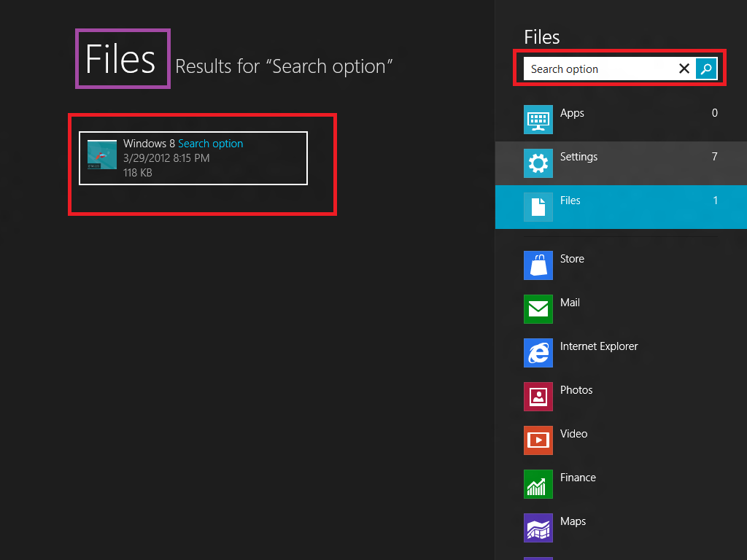Click the magnifier search button
This screenshot has width=747, height=560.
tap(706, 69)
